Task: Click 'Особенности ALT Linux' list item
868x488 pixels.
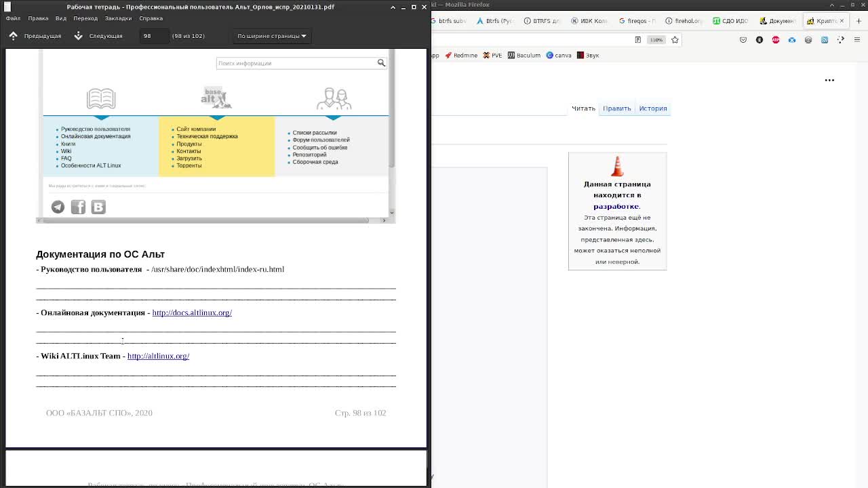Action: (x=91, y=165)
